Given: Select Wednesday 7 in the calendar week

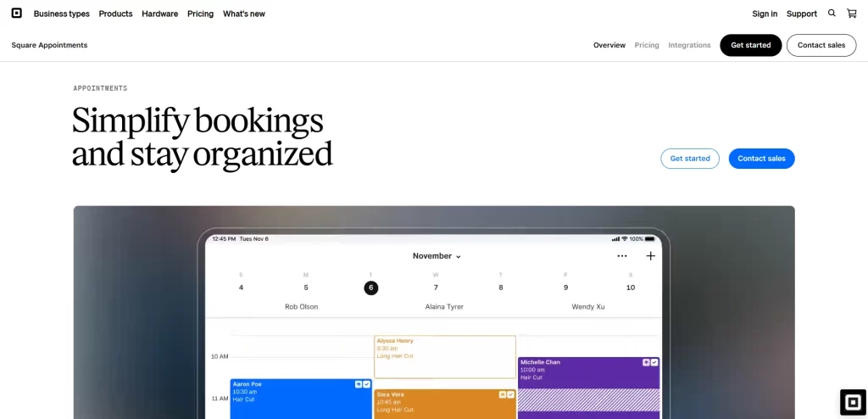Looking at the screenshot, I should (436, 288).
